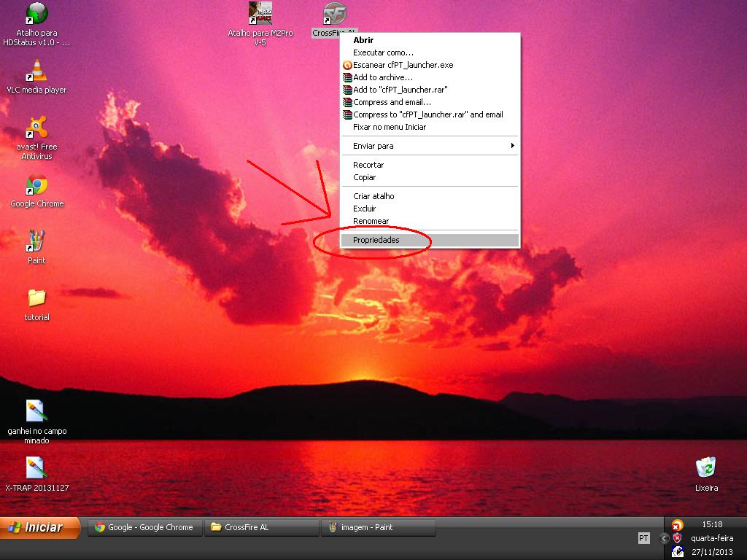Viewport: 747px width, 560px height.
Task: Click the Lixeira recycle bin icon
Action: [705, 468]
